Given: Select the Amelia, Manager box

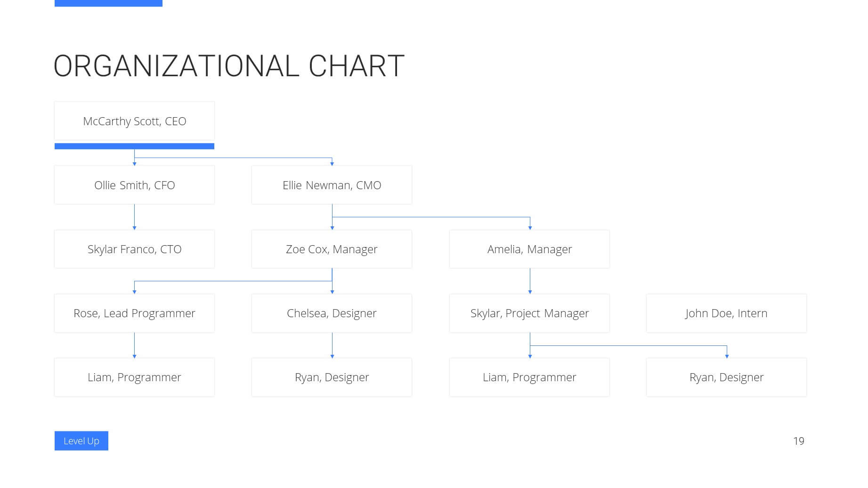Looking at the screenshot, I should click(529, 249).
